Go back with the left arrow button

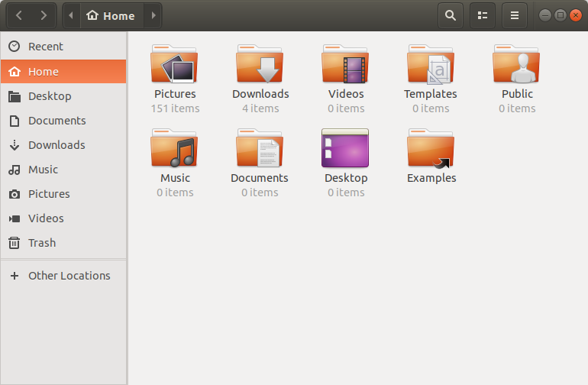pyautogui.click(x=19, y=15)
